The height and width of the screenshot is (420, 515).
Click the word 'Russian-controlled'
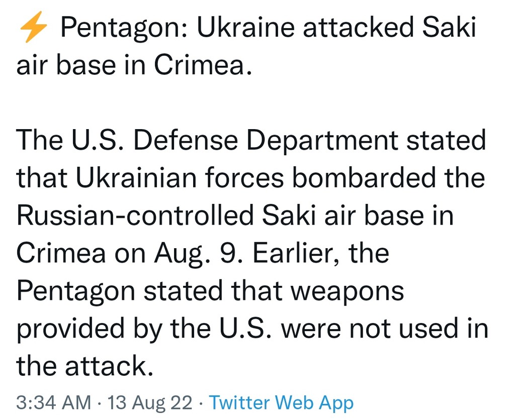click(x=135, y=215)
